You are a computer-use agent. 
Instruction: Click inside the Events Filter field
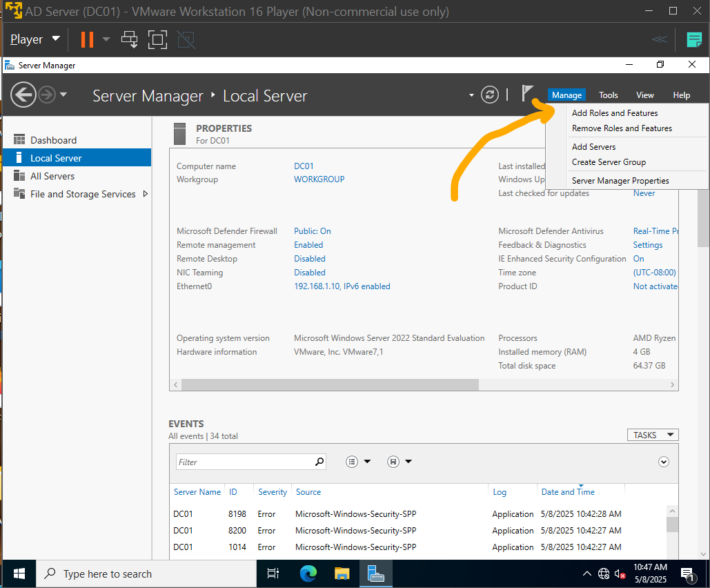click(244, 462)
